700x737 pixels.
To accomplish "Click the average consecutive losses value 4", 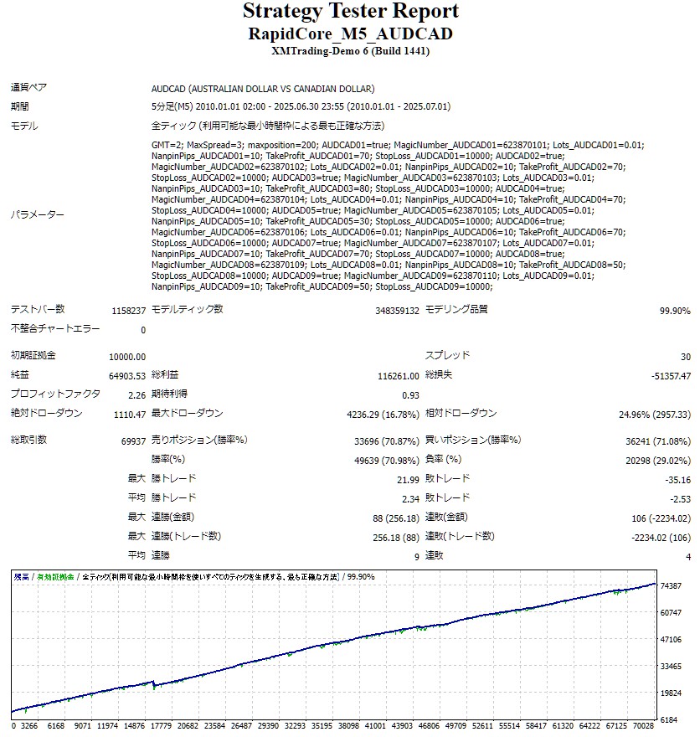I will [688, 557].
